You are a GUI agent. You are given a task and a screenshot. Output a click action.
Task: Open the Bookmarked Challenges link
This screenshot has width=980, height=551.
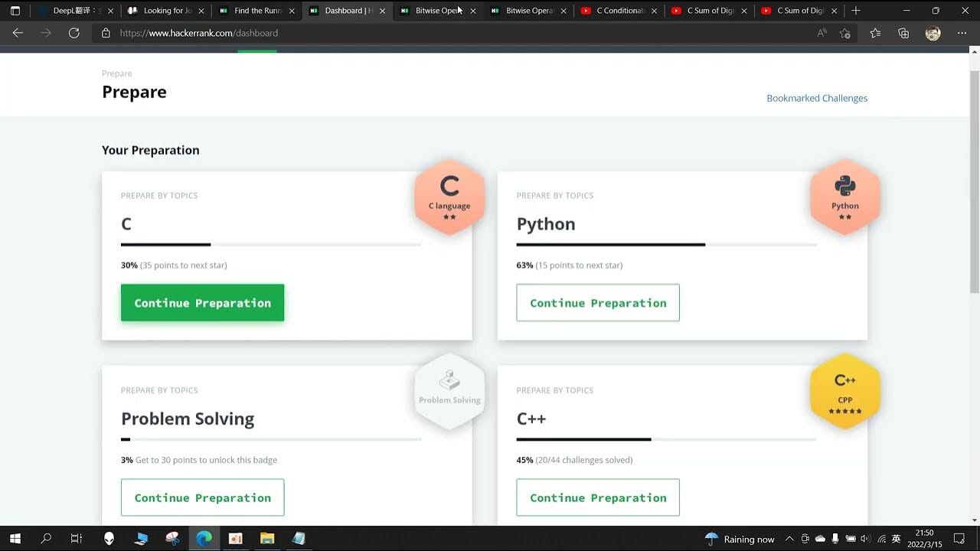click(x=817, y=98)
